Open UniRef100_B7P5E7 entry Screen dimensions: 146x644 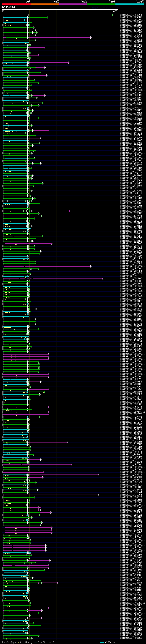pos(131,30)
